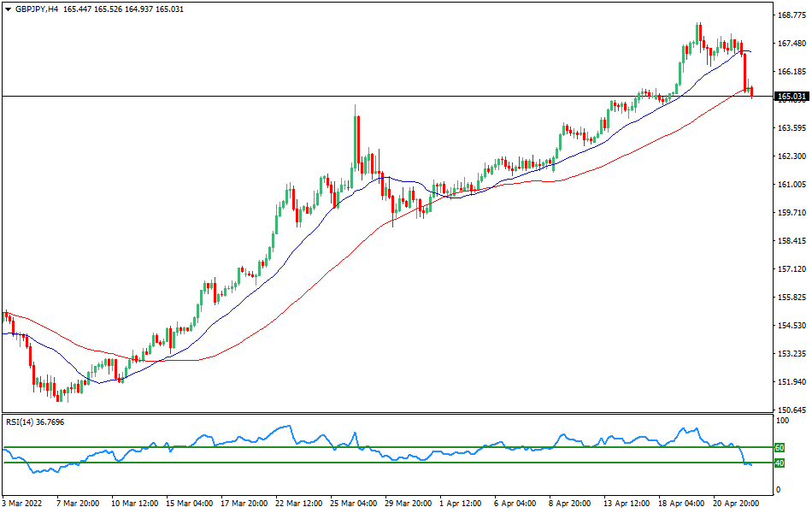Click the 100 label on RSI scale
The image size is (812, 513).
click(x=781, y=422)
